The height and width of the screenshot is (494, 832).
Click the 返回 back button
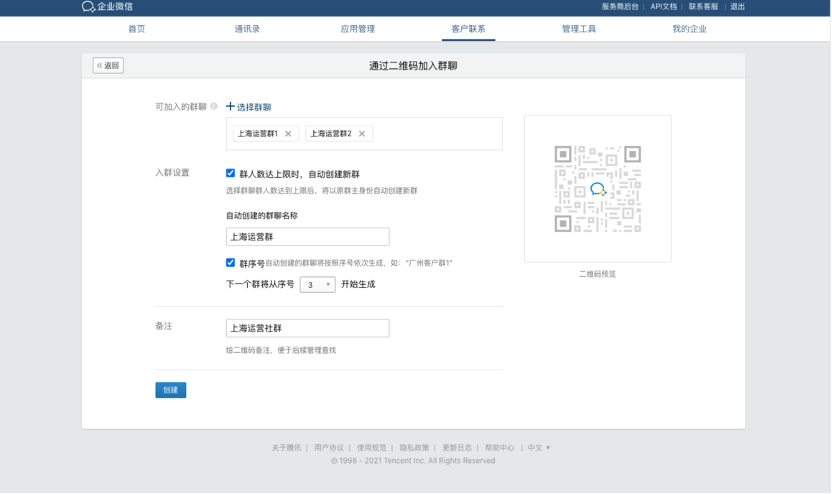click(x=108, y=65)
